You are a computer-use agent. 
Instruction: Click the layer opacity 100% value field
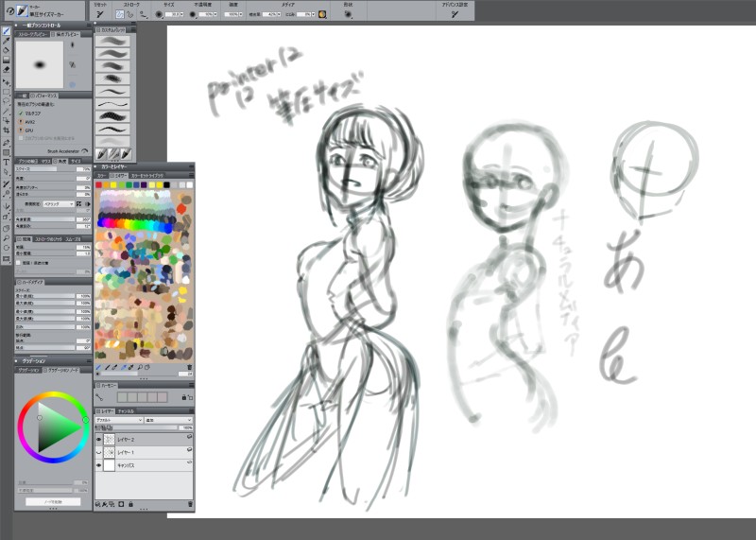(x=185, y=428)
